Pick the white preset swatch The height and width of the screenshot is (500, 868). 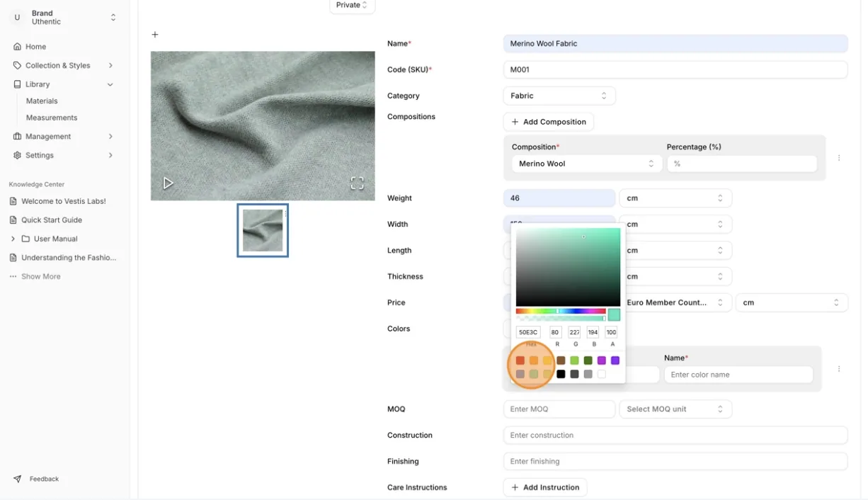602,374
